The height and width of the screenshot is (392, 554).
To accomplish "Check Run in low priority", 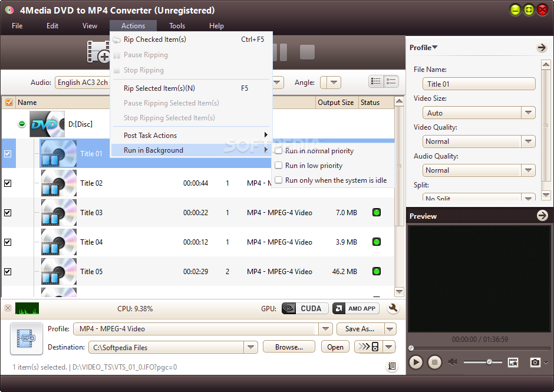I will (278, 166).
